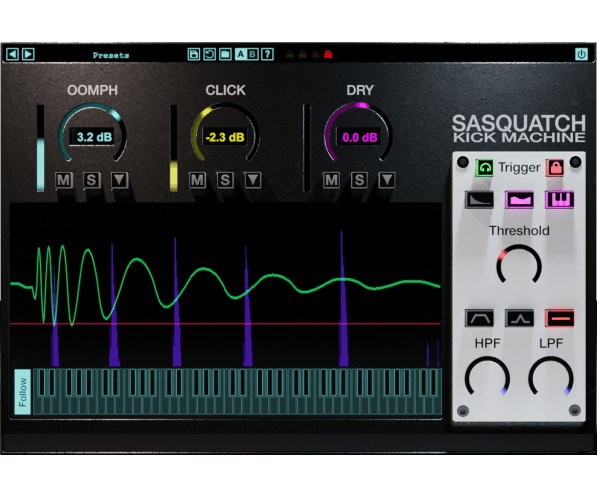Toggle trigger listen headphones icon
This screenshot has width=597, height=497.
pos(484,168)
